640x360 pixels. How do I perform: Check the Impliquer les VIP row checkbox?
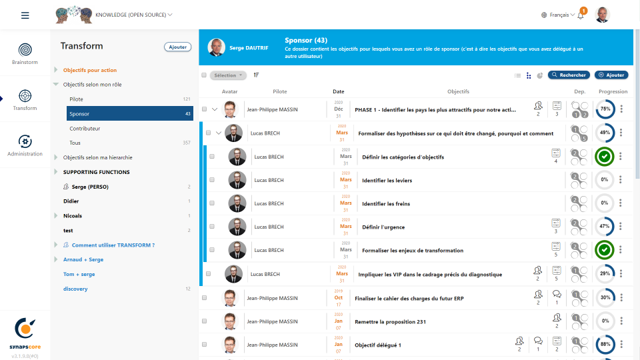click(x=208, y=273)
